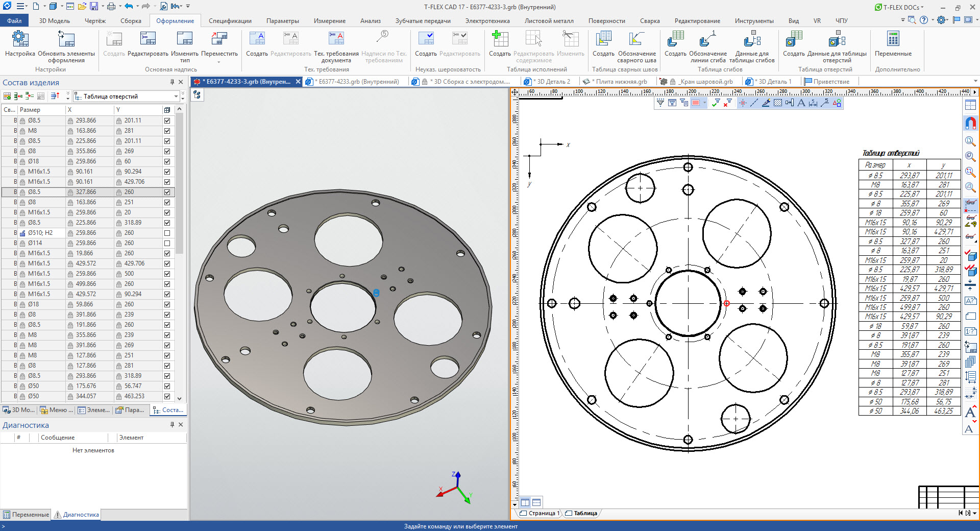
Task: Enable checkbox for Ø510; H2 row
Action: (x=167, y=233)
